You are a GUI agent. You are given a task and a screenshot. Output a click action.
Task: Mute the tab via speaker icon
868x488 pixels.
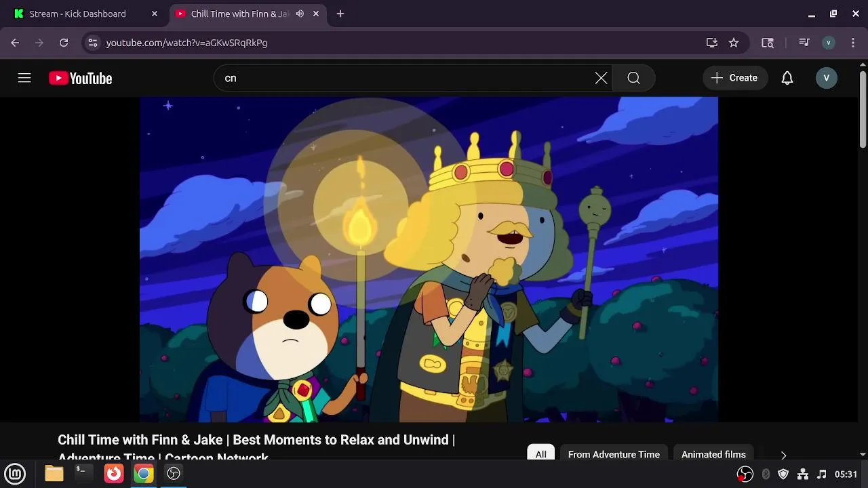[300, 14]
